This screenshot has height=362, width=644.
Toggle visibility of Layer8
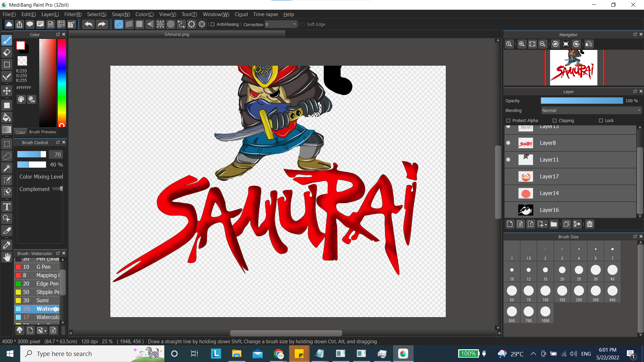(x=508, y=143)
